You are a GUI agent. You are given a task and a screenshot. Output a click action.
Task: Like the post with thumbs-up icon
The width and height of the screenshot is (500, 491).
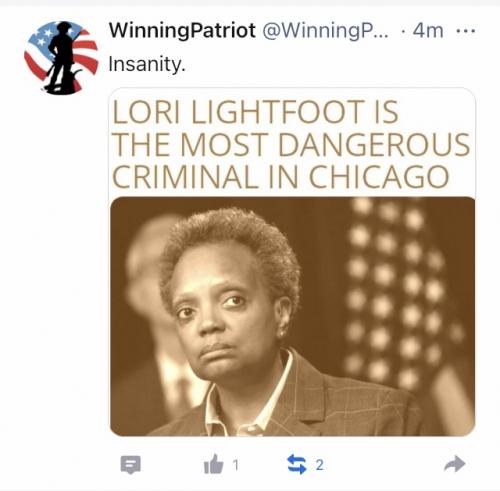click(x=213, y=464)
